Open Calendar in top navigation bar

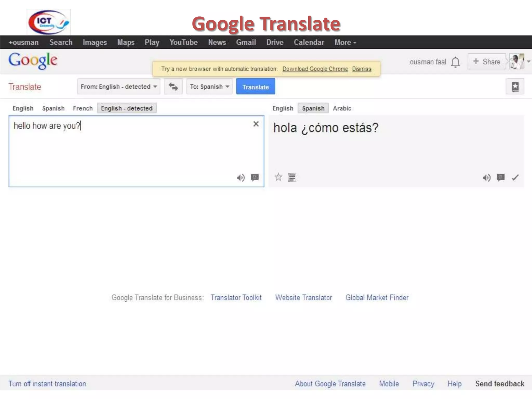click(309, 42)
